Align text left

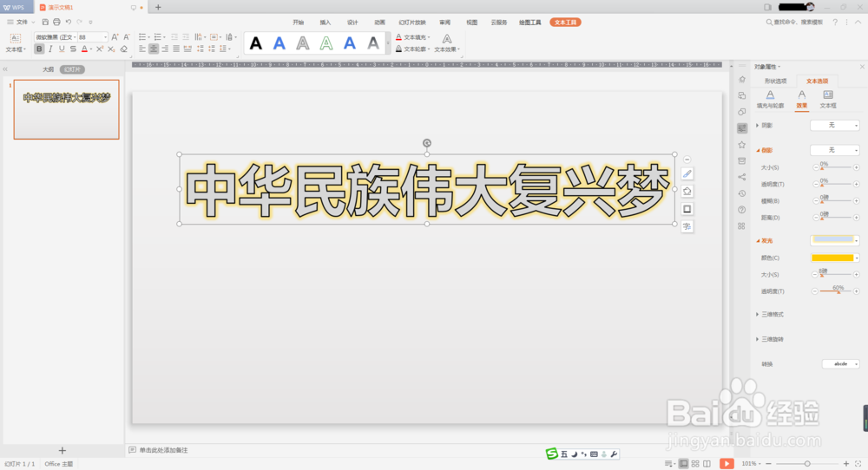point(142,49)
